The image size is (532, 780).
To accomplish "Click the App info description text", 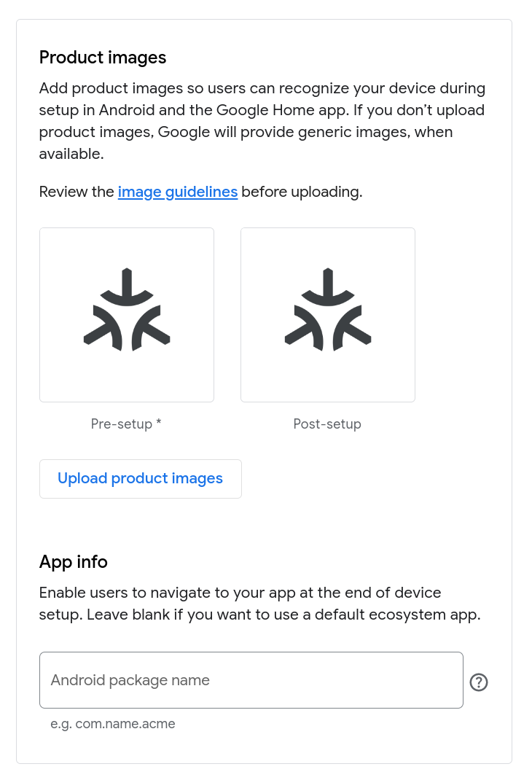I will 259,604.
